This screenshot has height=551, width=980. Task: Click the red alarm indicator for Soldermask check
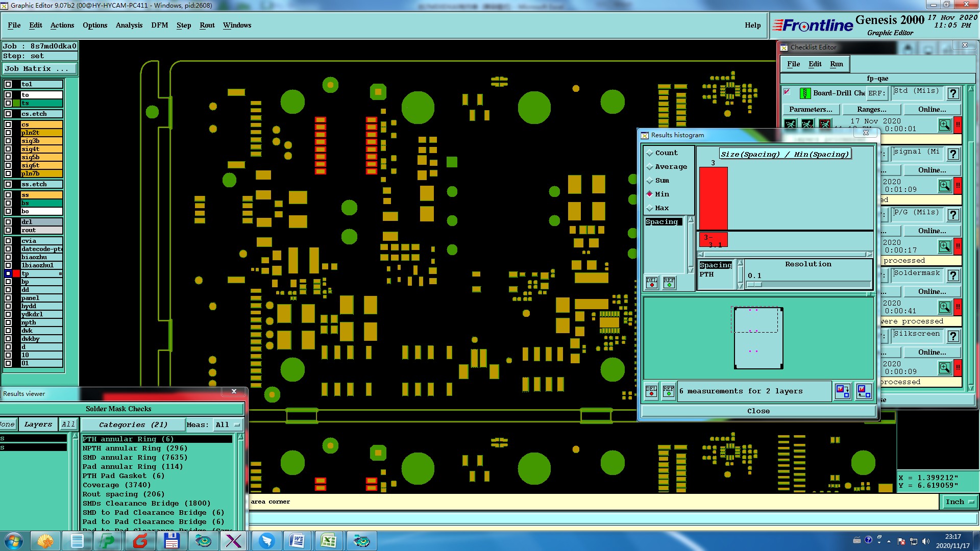coord(958,307)
